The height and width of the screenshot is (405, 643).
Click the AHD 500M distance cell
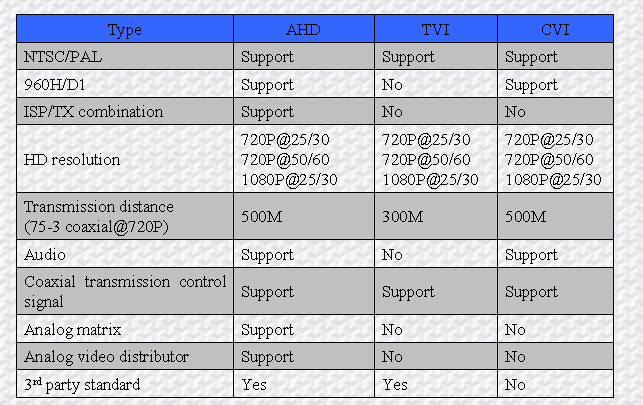[x=304, y=216]
